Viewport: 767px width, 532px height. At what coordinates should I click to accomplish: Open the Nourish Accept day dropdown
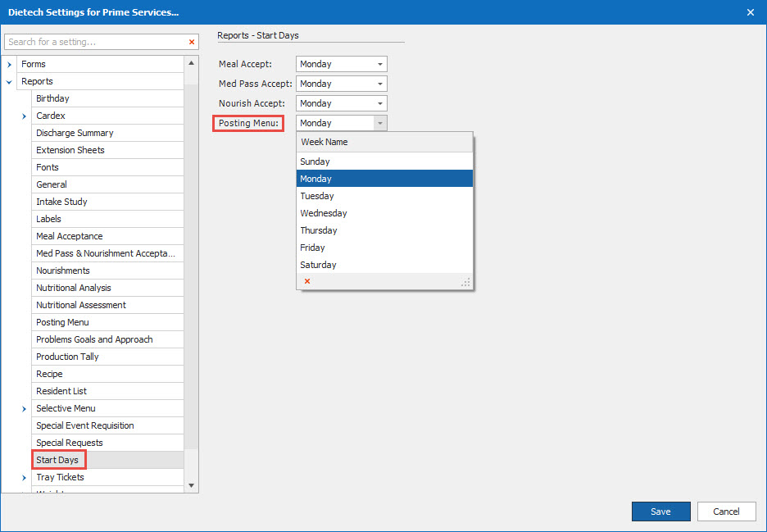pyautogui.click(x=380, y=103)
